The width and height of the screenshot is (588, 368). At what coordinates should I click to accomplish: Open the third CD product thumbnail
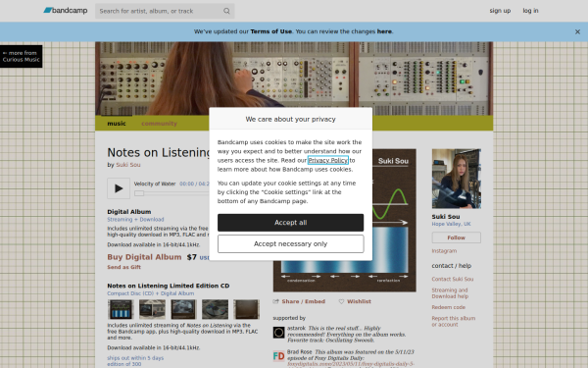(183, 309)
